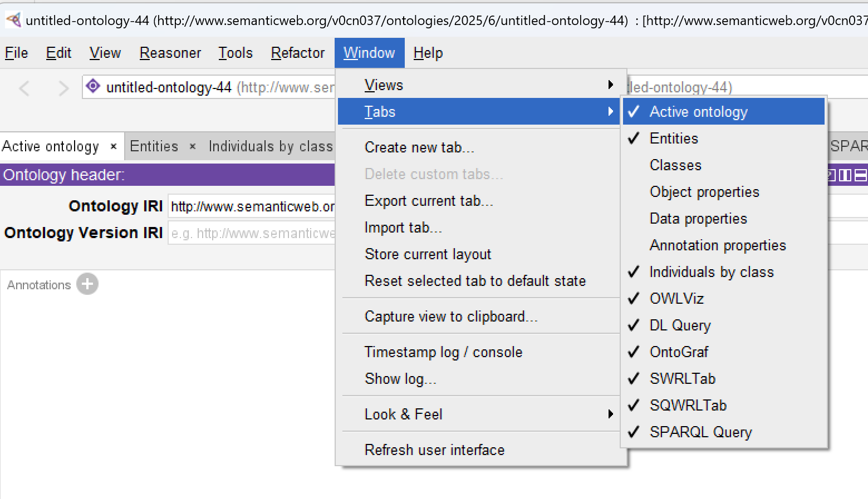
Task: Open the File menu
Action: [x=16, y=53]
